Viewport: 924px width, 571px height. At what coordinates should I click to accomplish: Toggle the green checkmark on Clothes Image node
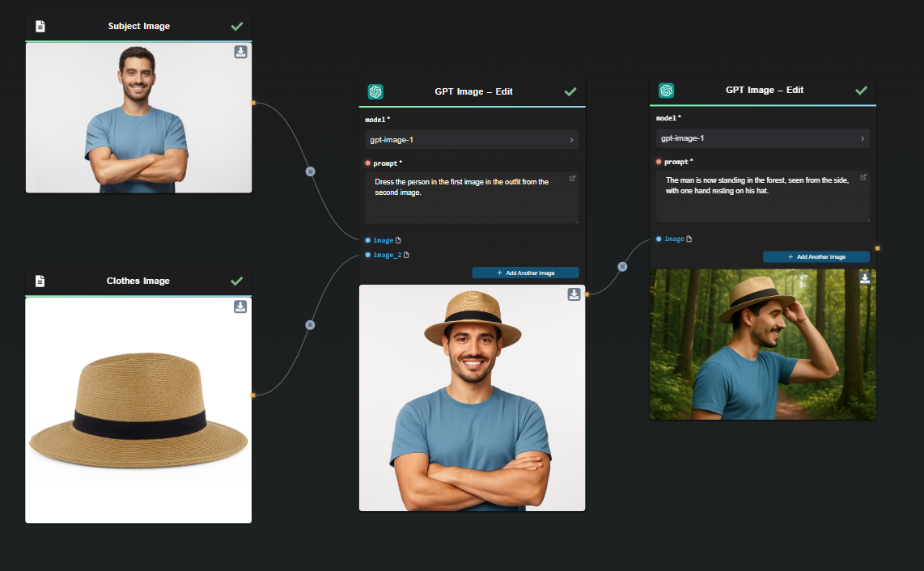(237, 281)
